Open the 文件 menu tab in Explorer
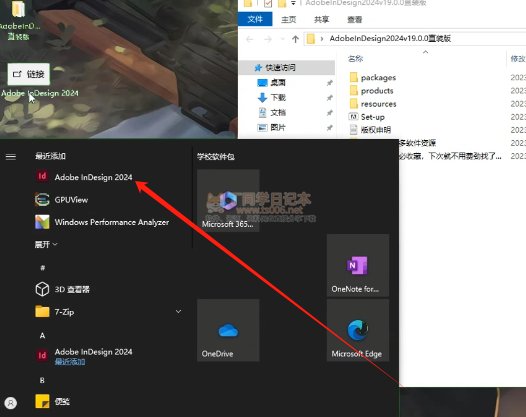Viewport: 526px width, 417px height. pos(255,19)
